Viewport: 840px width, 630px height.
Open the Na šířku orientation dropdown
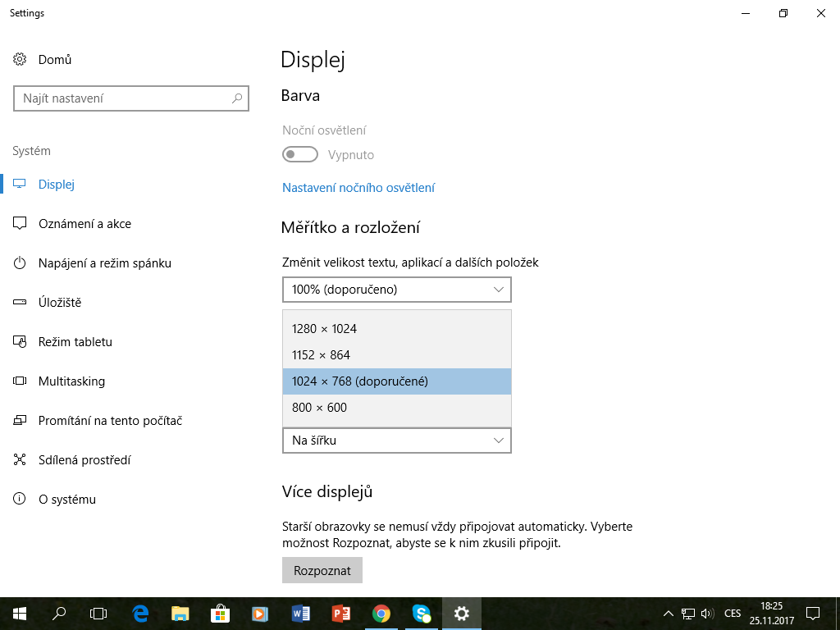pyautogui.click(x=397, y=441)
